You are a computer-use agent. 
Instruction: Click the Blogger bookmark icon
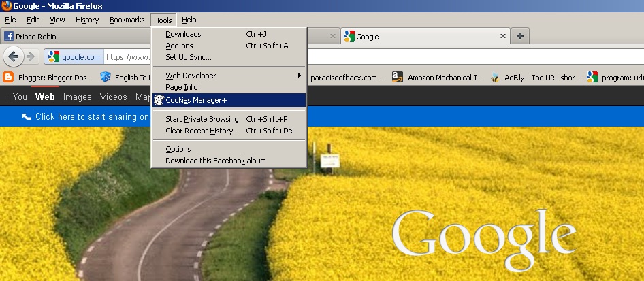tap(8, 77)
